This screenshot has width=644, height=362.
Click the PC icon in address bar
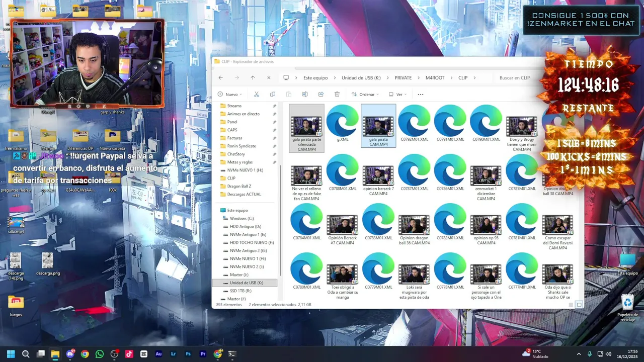286,78
